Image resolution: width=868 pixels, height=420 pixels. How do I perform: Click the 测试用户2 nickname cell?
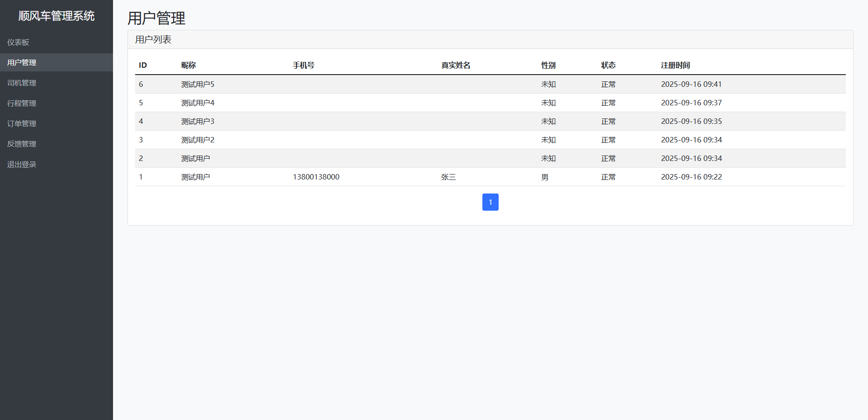point(198,140)
